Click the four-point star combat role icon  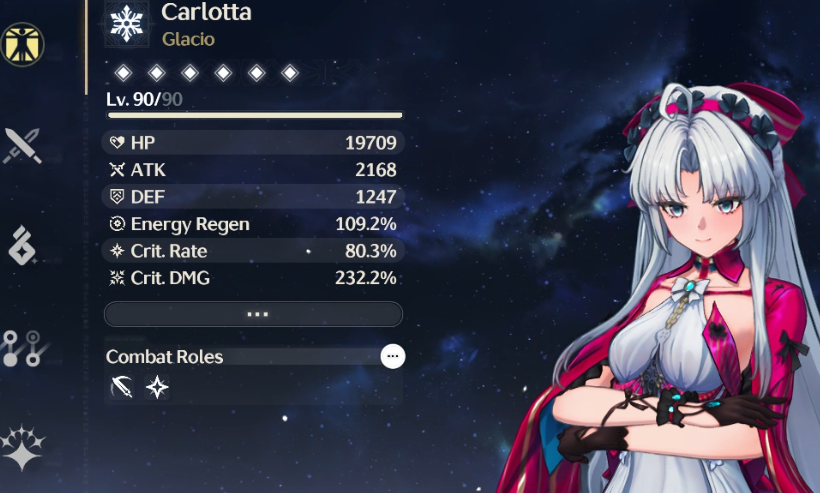[157, 387]
